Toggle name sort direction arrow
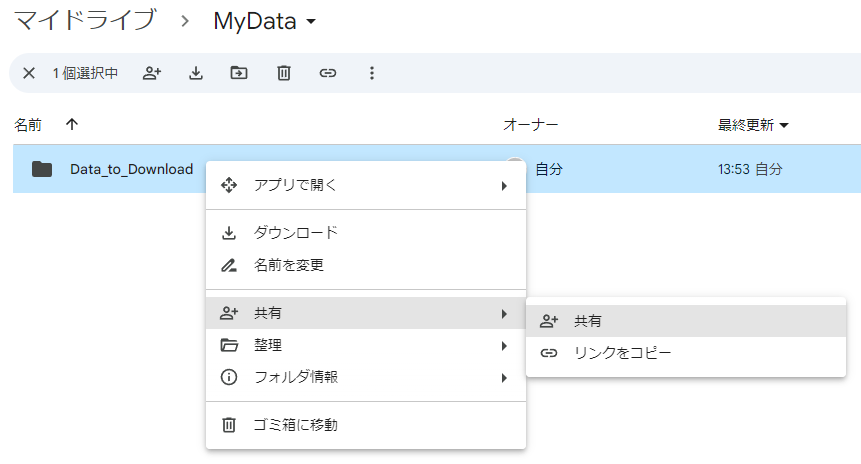This screenshot has height=464, width=861. point(71,125)
